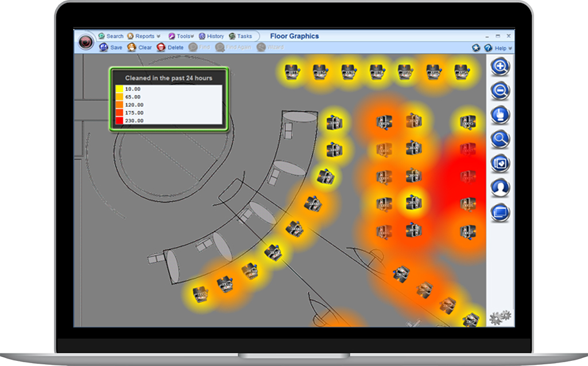Viewport: 588px width, 366px height.
Task: Click the zoom out magnifier button
Action: (x=500, y=91)
